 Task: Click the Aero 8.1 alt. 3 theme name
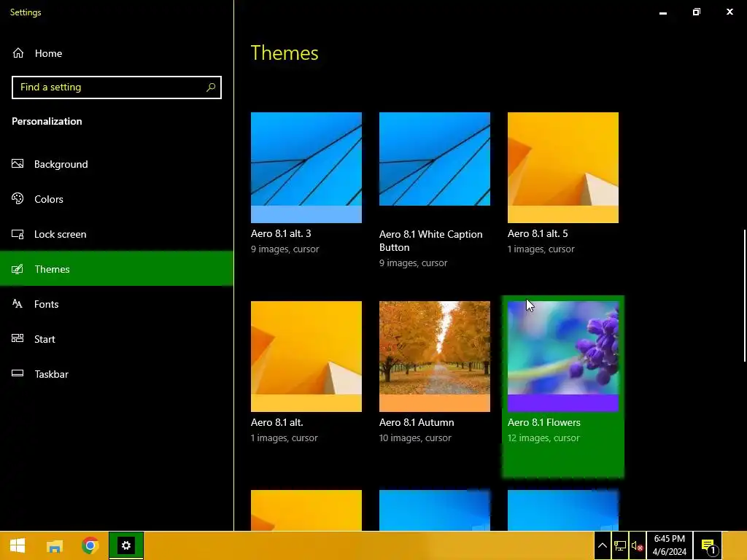point(281,233)
